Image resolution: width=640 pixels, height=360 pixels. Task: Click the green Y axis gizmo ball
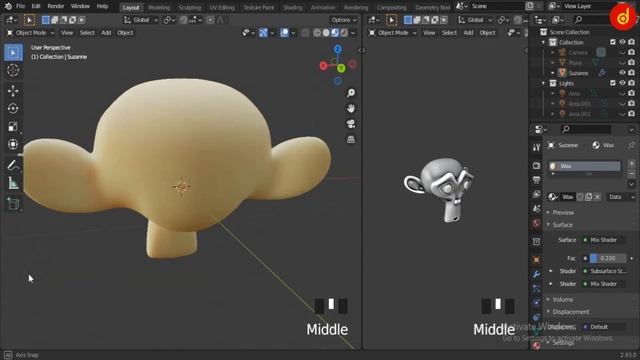point(341,68)
